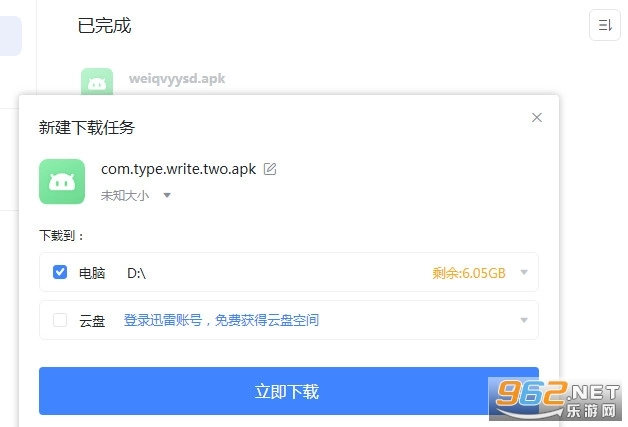The width and height of the screenshot is (628, 427).
Task: Click the weiqvyysd.apk file icon
Action: point(97,82)
